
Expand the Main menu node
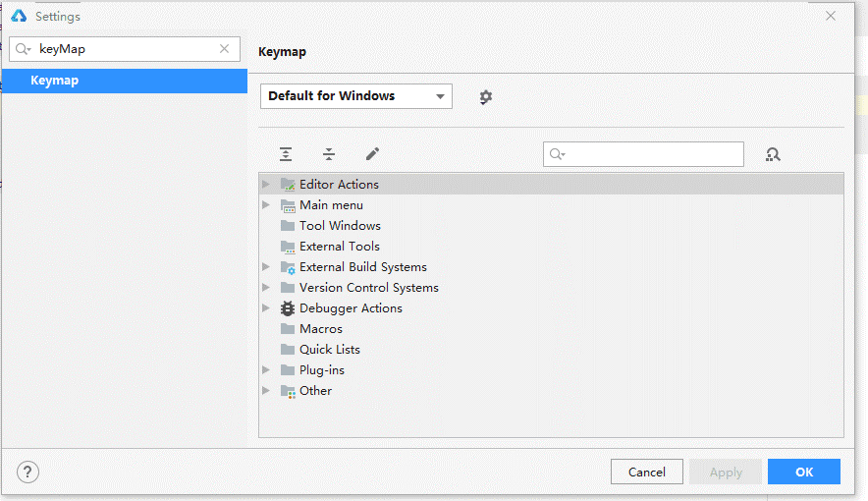pos(266,205)
